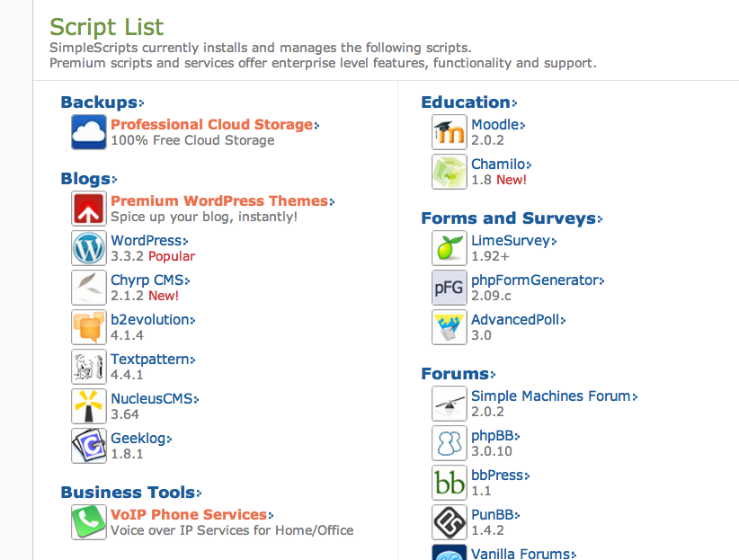Screen dimensions: 739x560
Task: Select the Chyrp CMS link
Action: click(x=150, y=280)
